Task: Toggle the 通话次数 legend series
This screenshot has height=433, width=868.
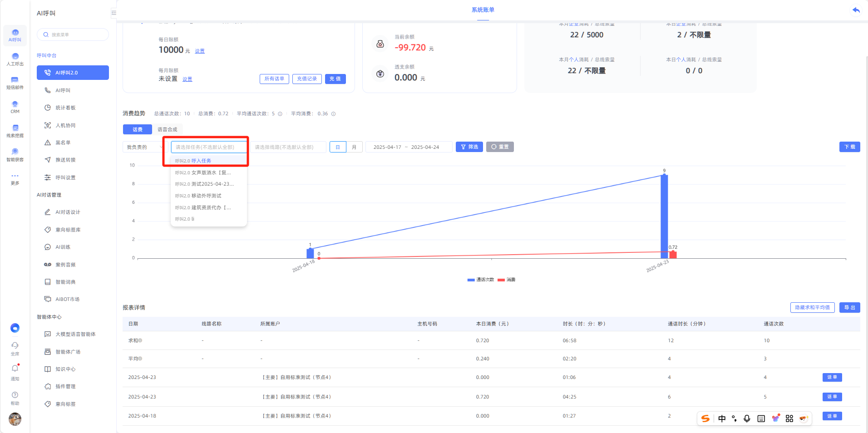Action: [480, 280]
